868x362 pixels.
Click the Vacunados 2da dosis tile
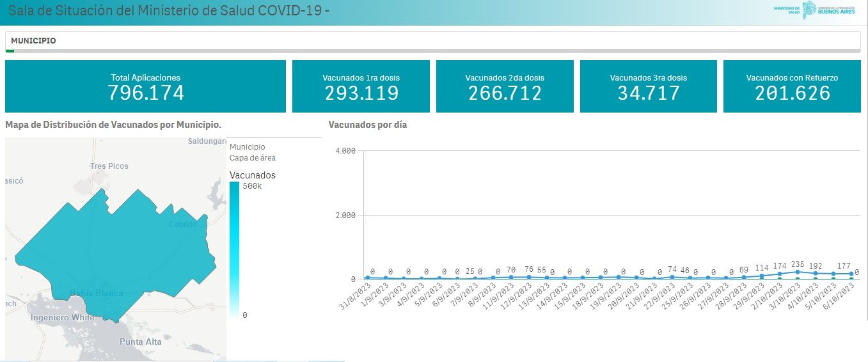point(505,86)
